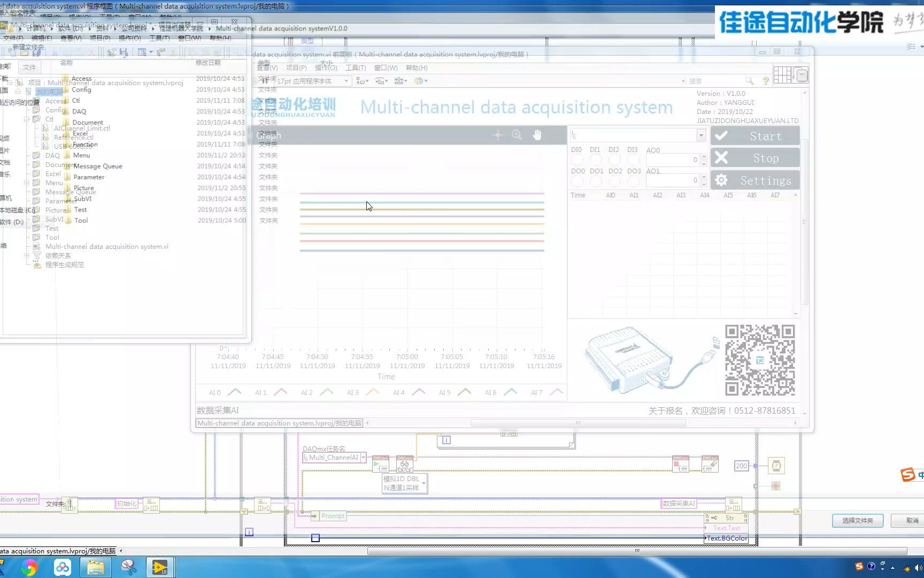Toggle the DO1 output LED

(596, 181)
